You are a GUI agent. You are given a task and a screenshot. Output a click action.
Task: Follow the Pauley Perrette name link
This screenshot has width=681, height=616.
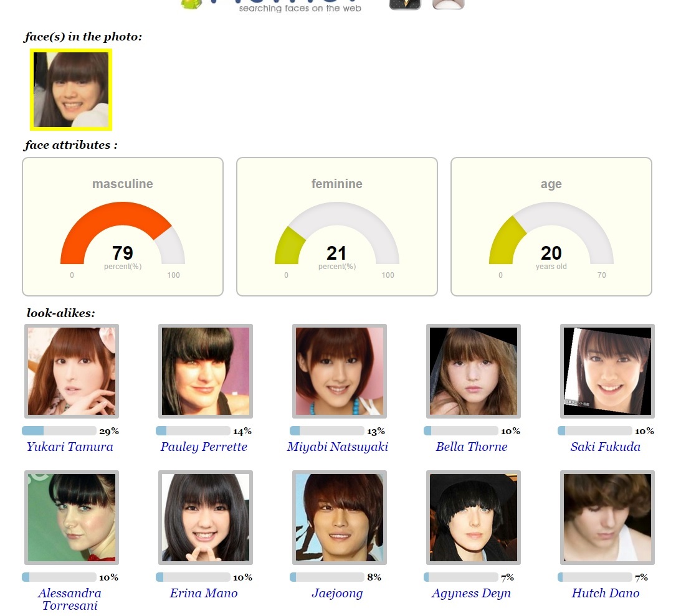(x=204, y=447)
